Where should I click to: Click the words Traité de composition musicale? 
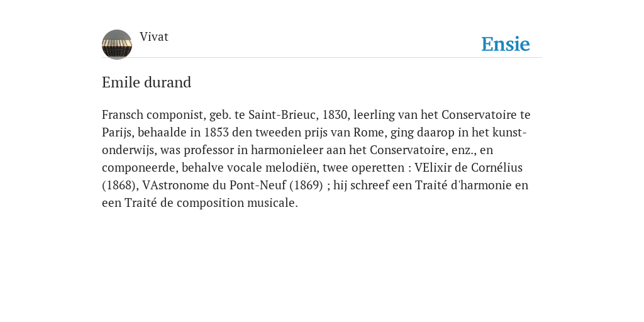[x=211, y=203]
